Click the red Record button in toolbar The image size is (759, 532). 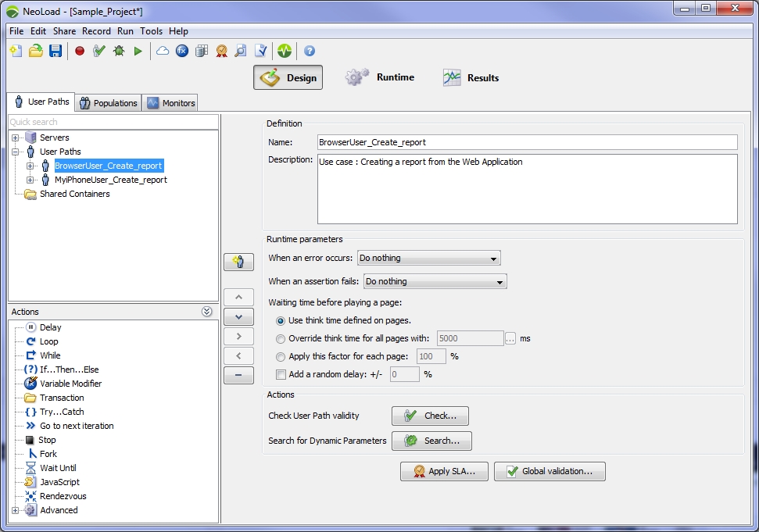pos(80,51)
